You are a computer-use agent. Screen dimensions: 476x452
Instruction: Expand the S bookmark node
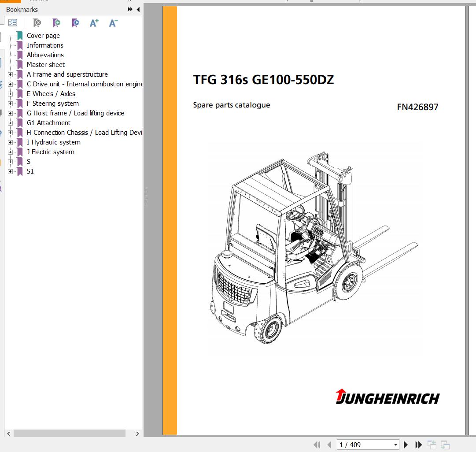coord(10,162)
